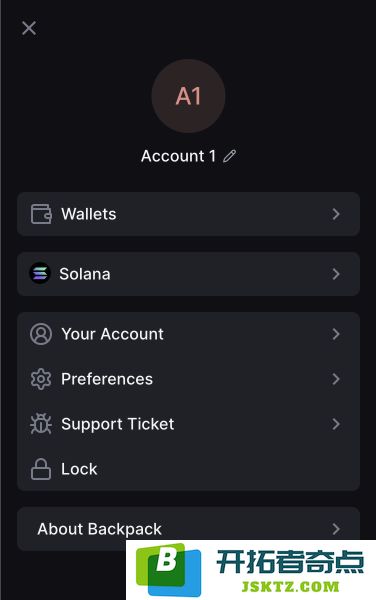This screenshot has height=600, width=376.
Task: Edit account name with pencil icon
Action: (230, 156)
